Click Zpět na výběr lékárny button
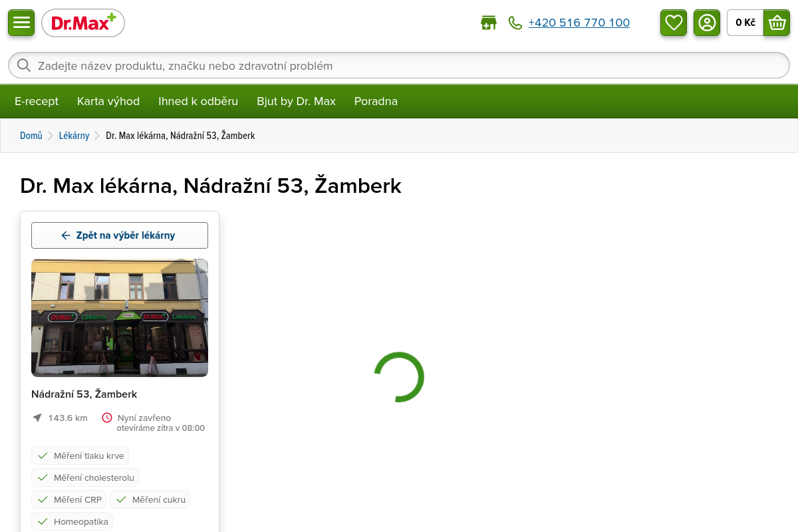798x532 pixels. tap(120, 235)
